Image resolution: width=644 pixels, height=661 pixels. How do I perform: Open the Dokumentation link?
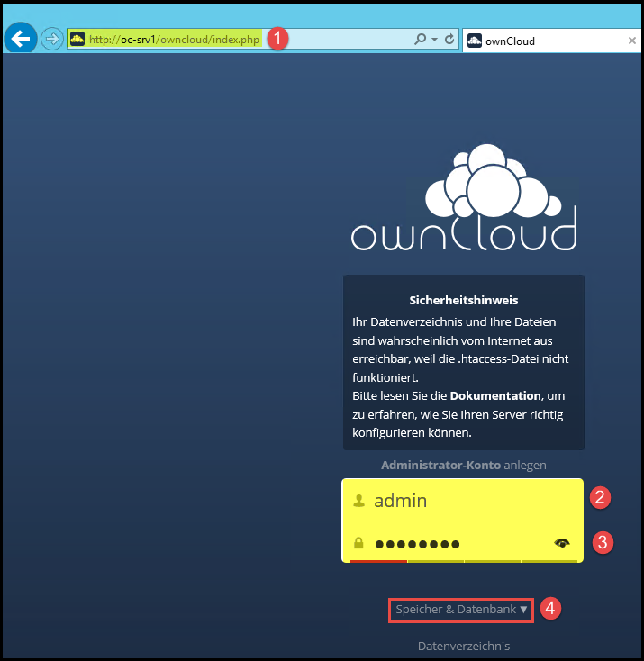pos(494,396)
